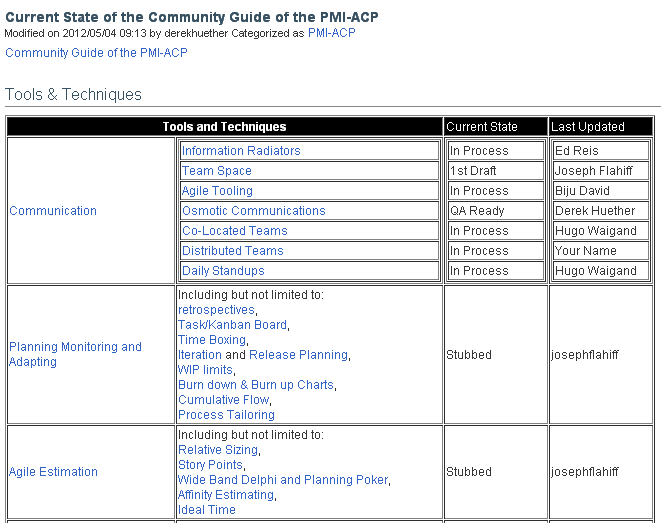
Task: Open Community Guide of the PMI-ACP link
Action: pyautogui.click(x=96, y=53)
